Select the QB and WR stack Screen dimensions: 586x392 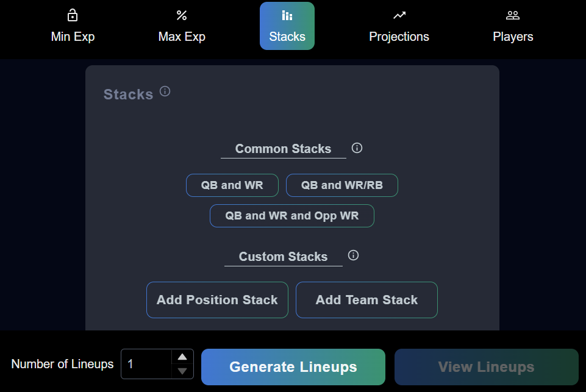[232, 185]
